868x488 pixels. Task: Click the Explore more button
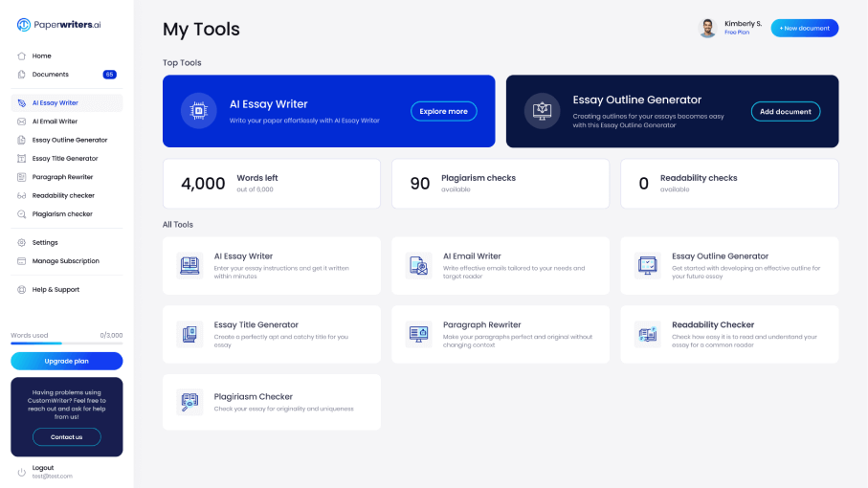(443, 111)
